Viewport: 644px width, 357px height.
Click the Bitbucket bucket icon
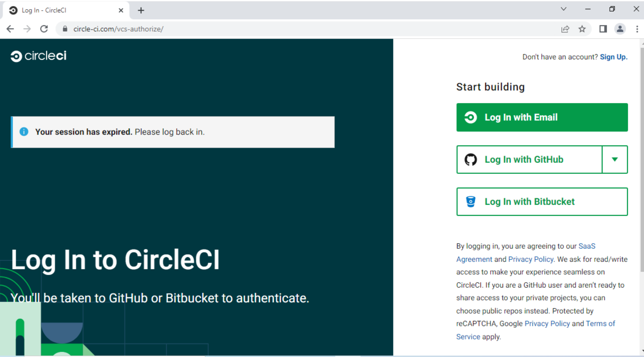coord(471,202)
